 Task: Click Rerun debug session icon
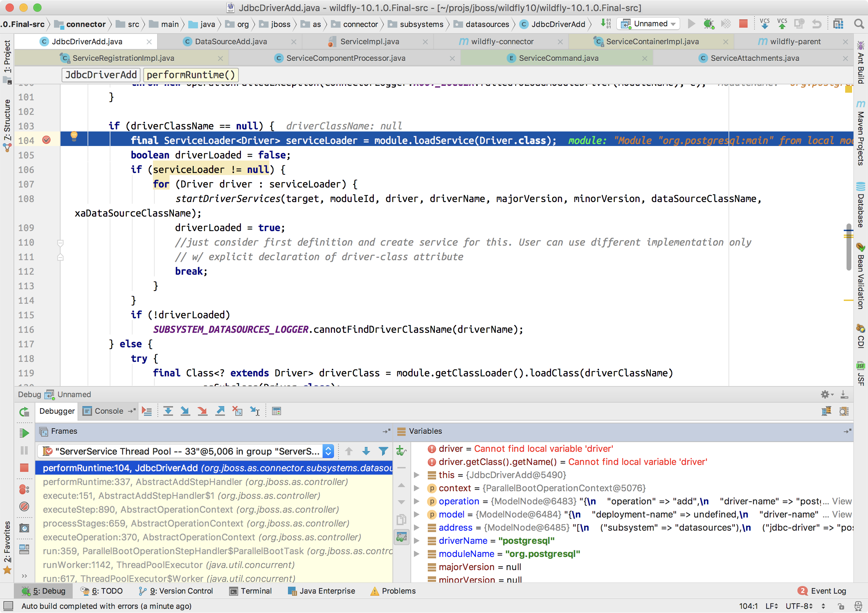(x=24, y=412)
